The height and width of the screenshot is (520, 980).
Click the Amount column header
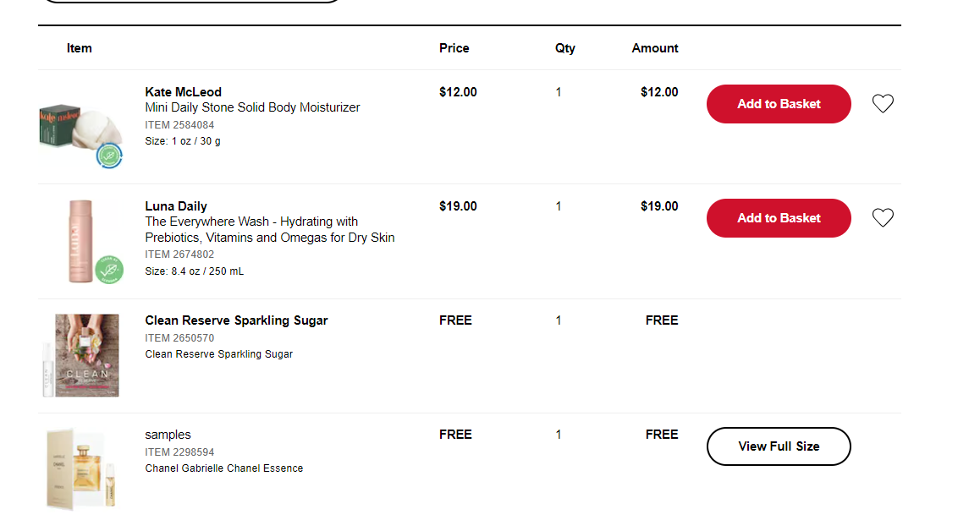coord(654,48)
